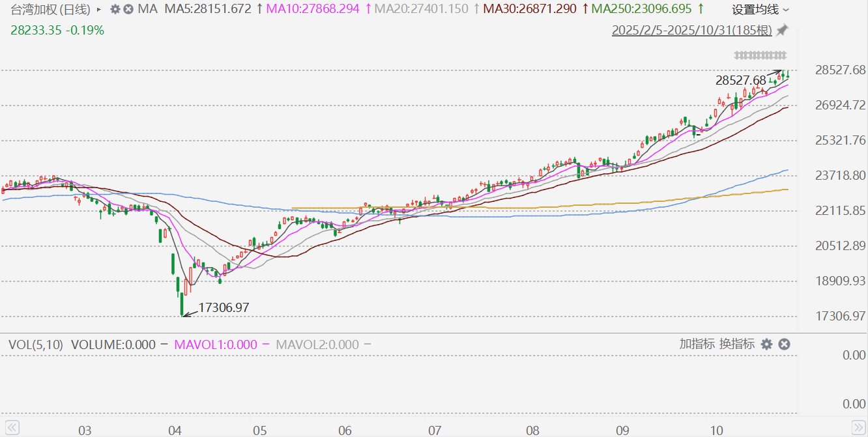Click the pin icon beside date range
Screen dimensions: 868x437
(x=782, y=30)
